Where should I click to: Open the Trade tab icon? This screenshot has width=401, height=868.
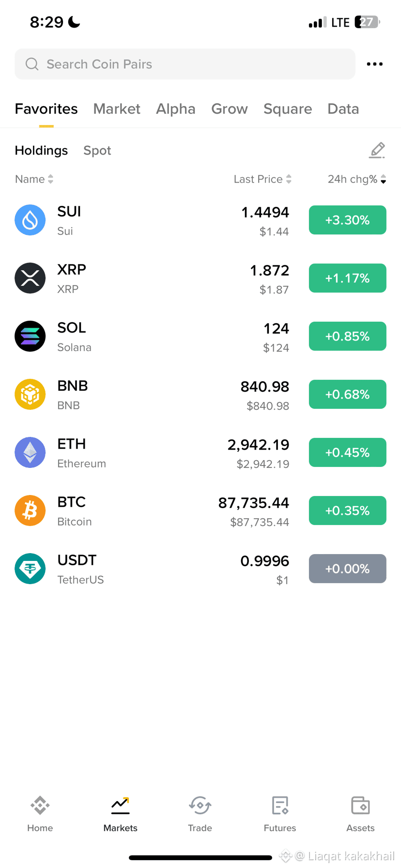click(200, 806)
